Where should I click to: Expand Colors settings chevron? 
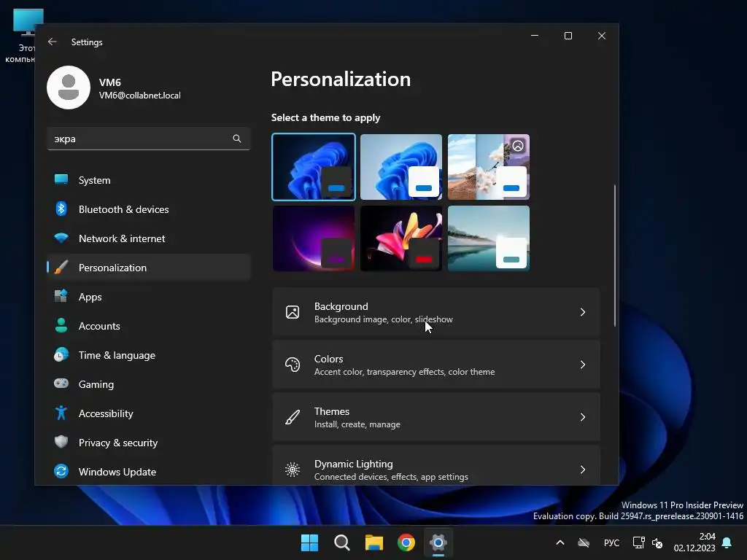(583, 365)
